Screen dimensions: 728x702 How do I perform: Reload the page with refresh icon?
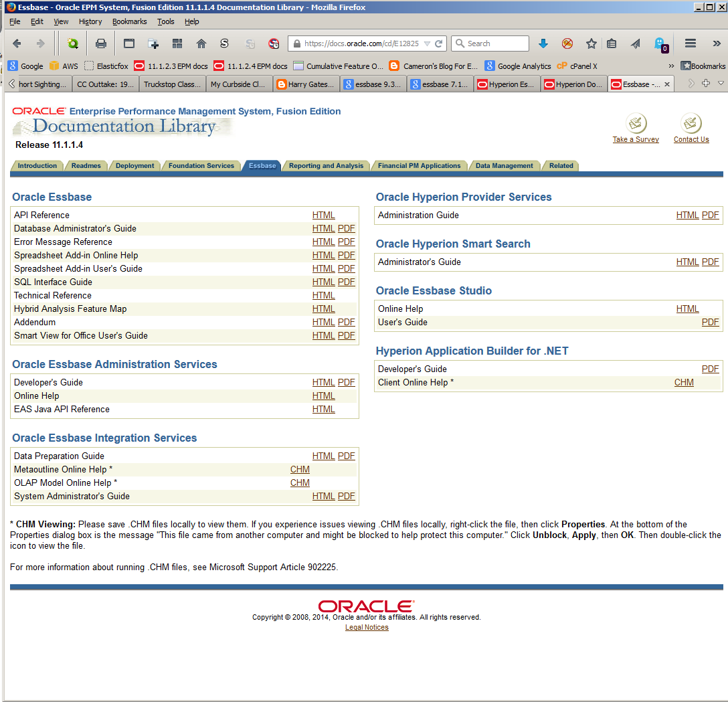438,43
